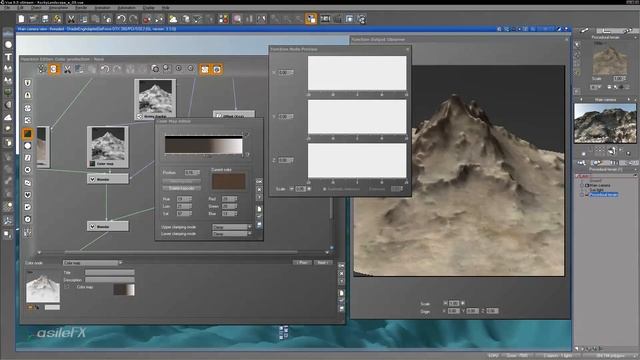Select the sphere primitive tool in left bar
The image size is (640, 360).
(8, 44)
